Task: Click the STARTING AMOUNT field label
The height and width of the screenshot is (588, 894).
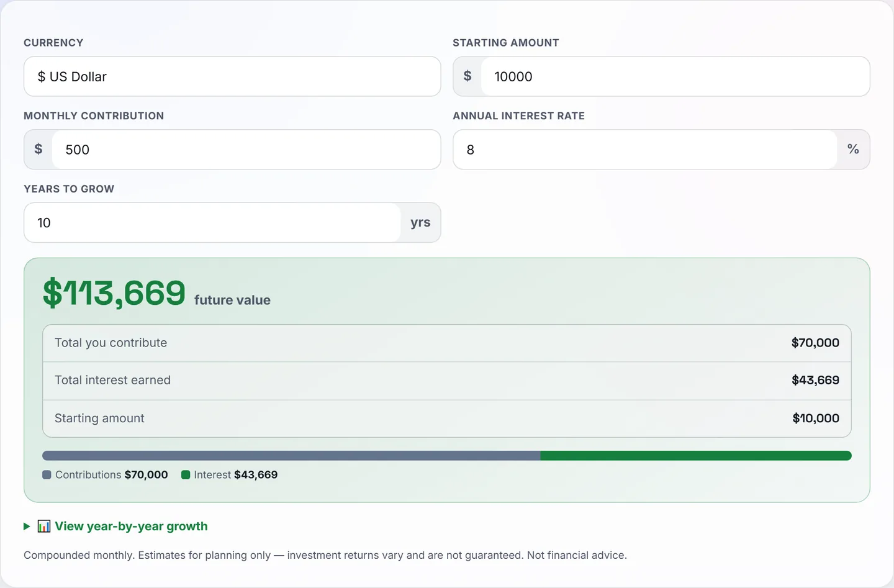Action: [506, 43]
